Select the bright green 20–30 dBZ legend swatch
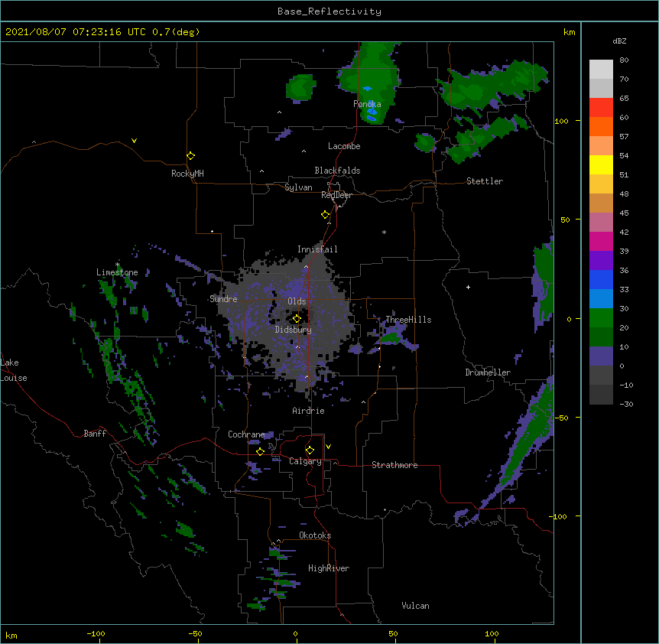The height and width of the screenshot is (644, 659). [601, 318]
